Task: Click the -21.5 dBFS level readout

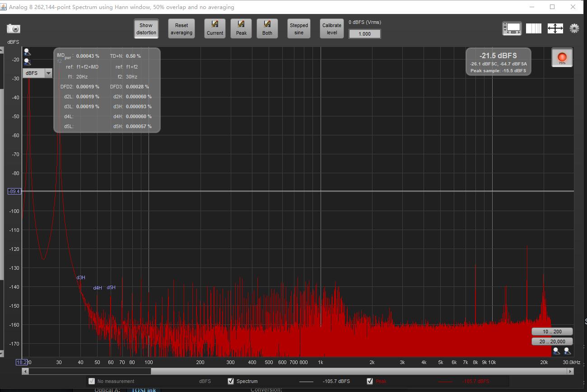Action: [498, 55]
